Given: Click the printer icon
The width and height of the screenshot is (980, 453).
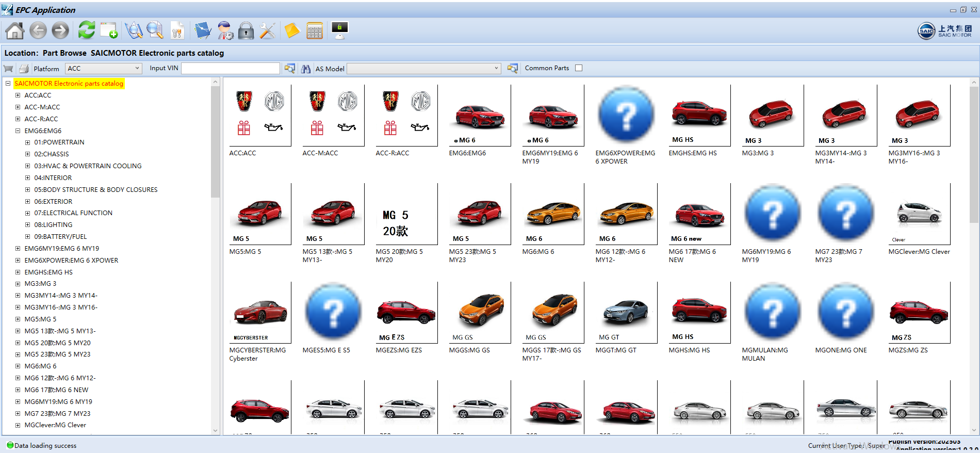Looking at the screenshot, I should click(x=24, y=69).
